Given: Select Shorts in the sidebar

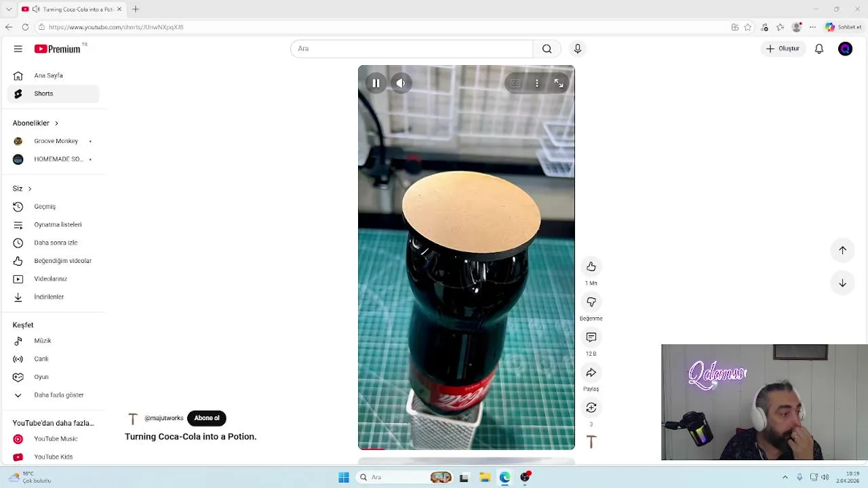Looking at the screenshot, I should [x=53, y=94].
